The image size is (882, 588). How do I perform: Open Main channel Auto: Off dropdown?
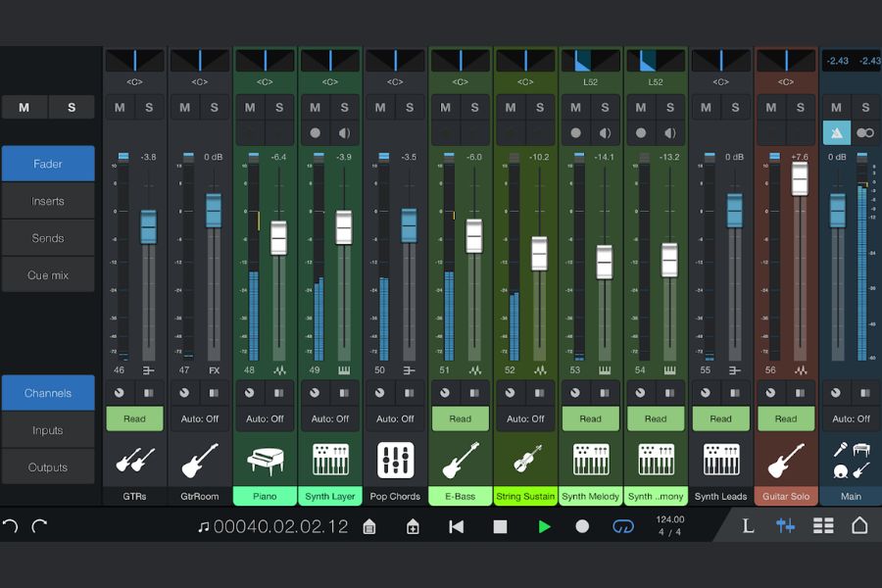point(851,418)
